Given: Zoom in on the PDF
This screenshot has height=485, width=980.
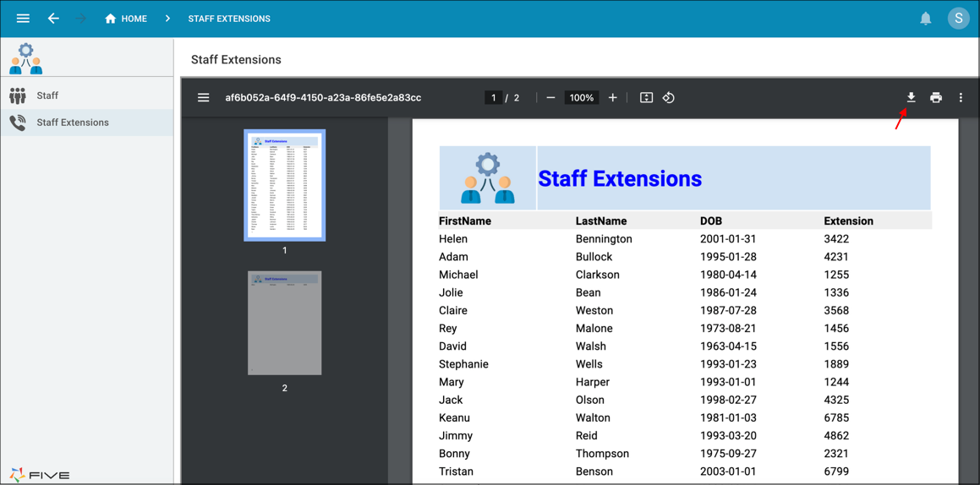Looking at the screenshot, I should 613,98.
